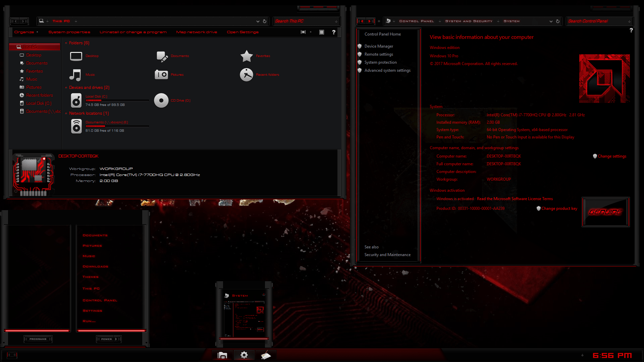Open Security and Maintenance link

click(387, 254)
